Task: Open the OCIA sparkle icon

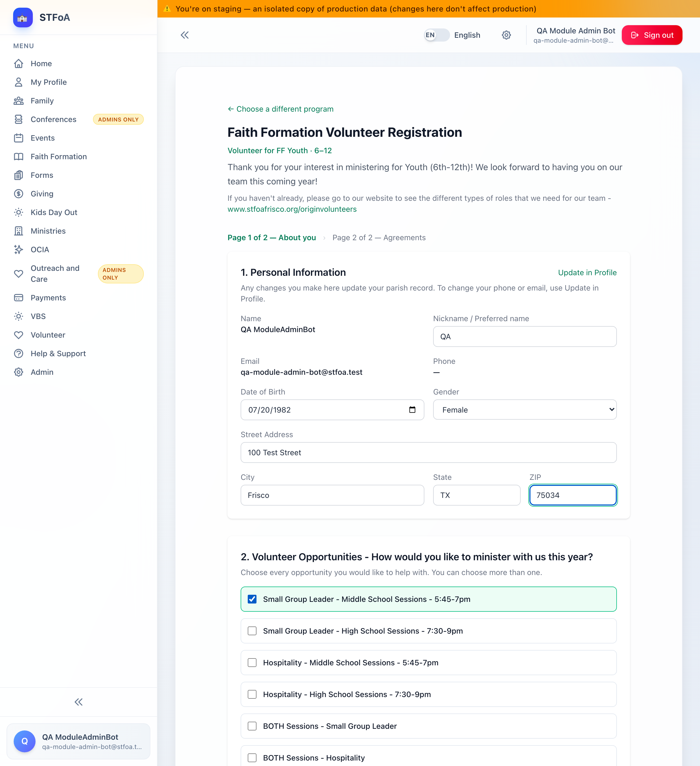Action: (x=19, y=249)
